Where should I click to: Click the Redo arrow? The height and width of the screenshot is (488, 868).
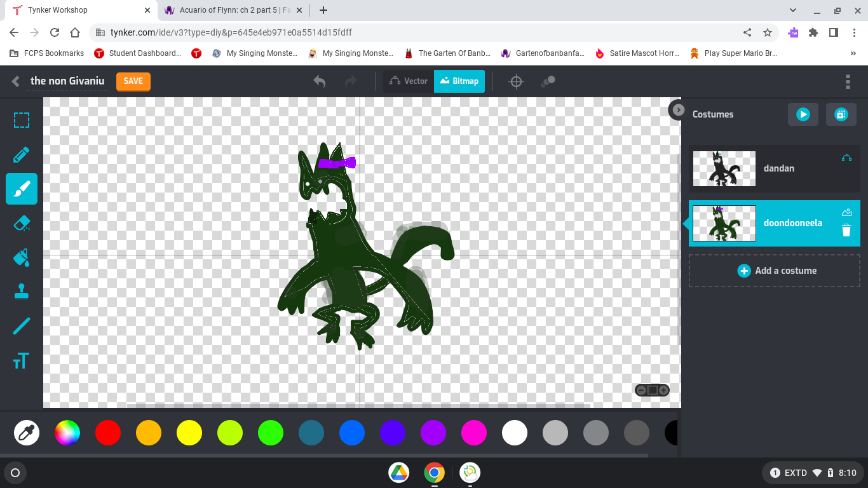click(350, 81)
